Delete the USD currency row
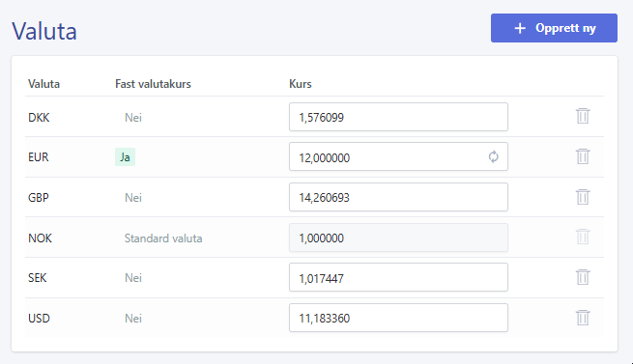Image resolution: width=633 pixels, height=364 pixels. coord(583,318)
